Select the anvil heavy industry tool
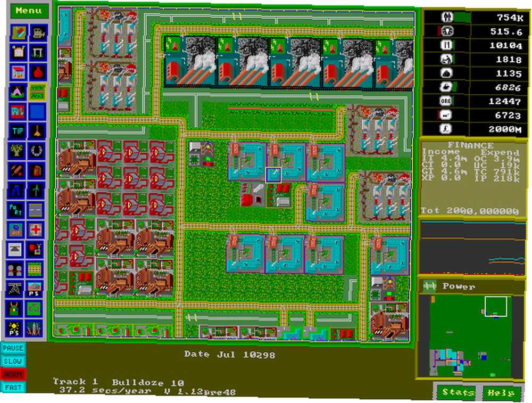 (x=15, y=250)
